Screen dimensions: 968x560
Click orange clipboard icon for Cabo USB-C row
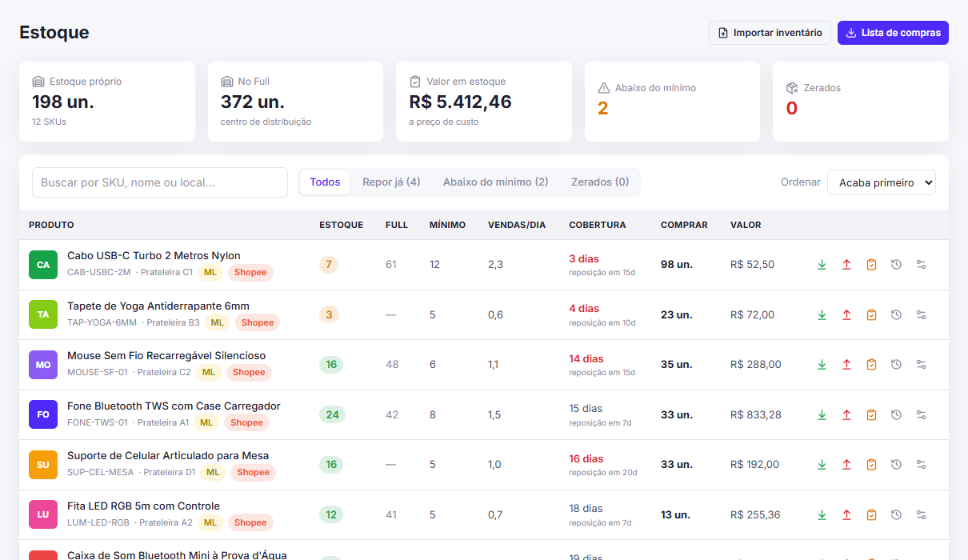[871, 265]
